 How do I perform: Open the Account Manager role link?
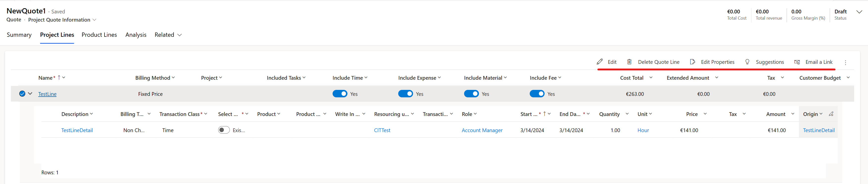(x=482, y=130)
